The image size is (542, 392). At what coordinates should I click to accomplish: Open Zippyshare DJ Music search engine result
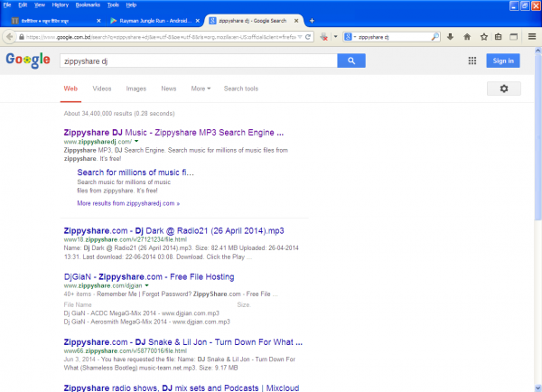pyautogui.click(x=173, y=133)
